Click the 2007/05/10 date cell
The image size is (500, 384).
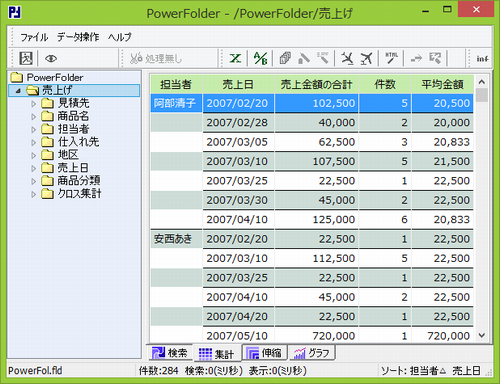pos(238,335)
